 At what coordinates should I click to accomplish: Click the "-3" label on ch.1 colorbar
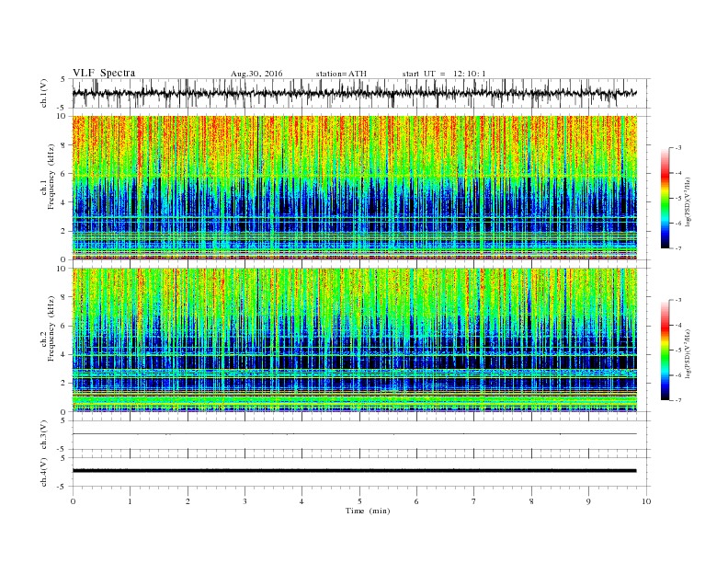pyautogui.click(x=678, y=148)
